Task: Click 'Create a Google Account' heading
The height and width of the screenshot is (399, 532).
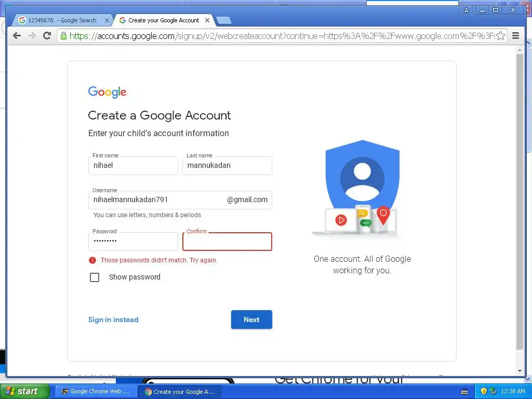Action: point(159,115)
